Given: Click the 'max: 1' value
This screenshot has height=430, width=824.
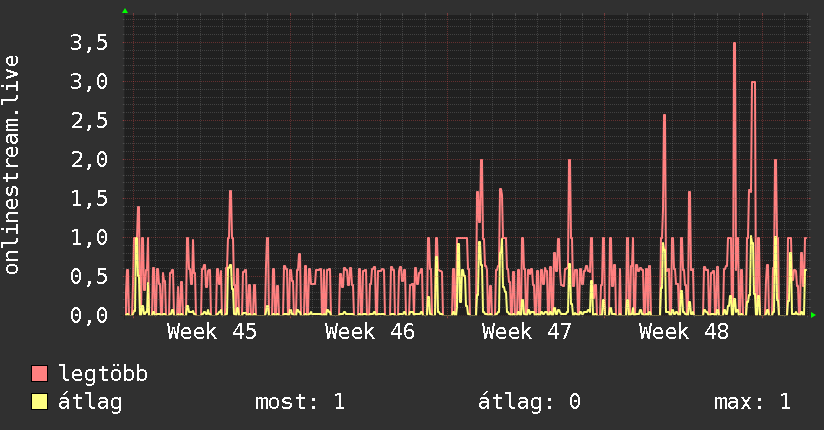Looking at the screenshot, I should (752, 402).
